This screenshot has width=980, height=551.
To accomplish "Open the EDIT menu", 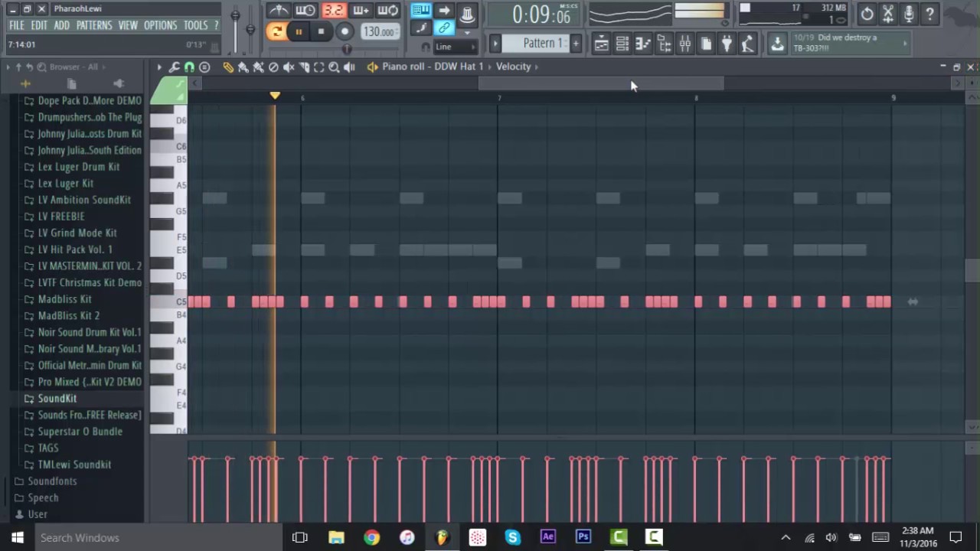I will pos(39,25).
